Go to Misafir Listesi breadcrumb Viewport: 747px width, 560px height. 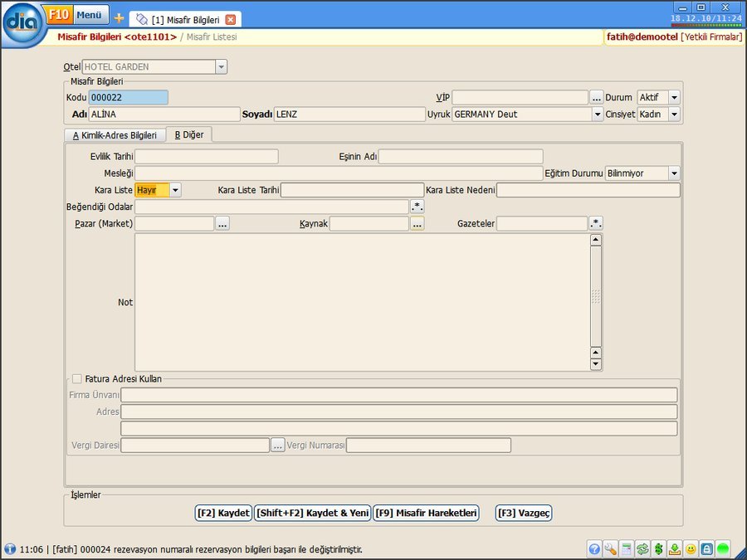point(212,37)
